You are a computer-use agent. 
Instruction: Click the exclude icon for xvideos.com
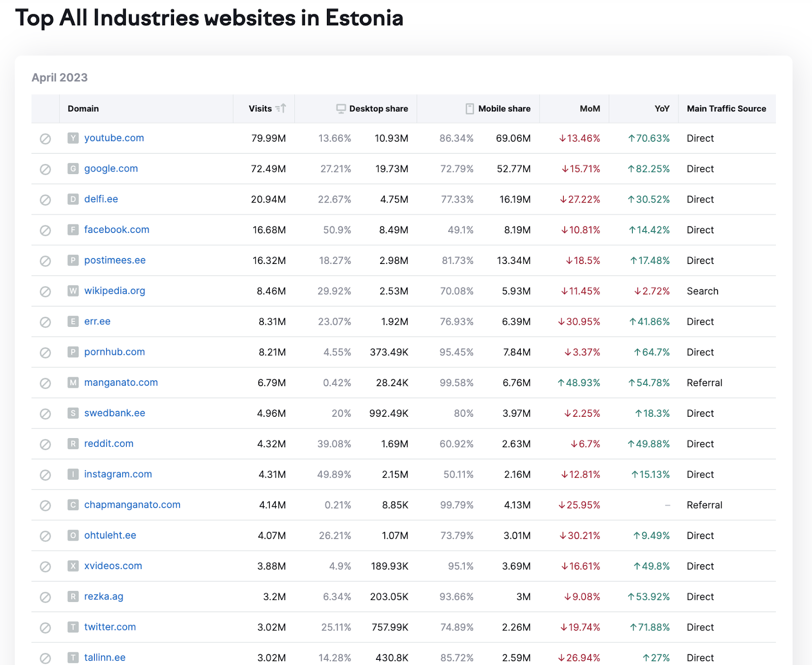click(x=45, y=567)
